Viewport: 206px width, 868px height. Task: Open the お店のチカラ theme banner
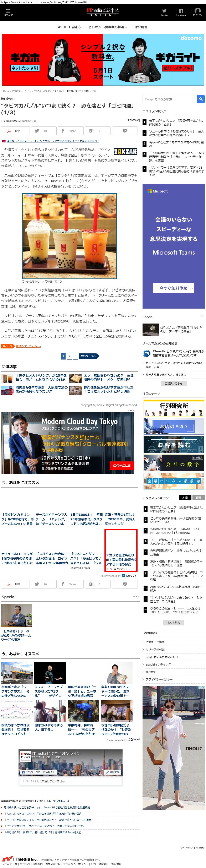174,426
